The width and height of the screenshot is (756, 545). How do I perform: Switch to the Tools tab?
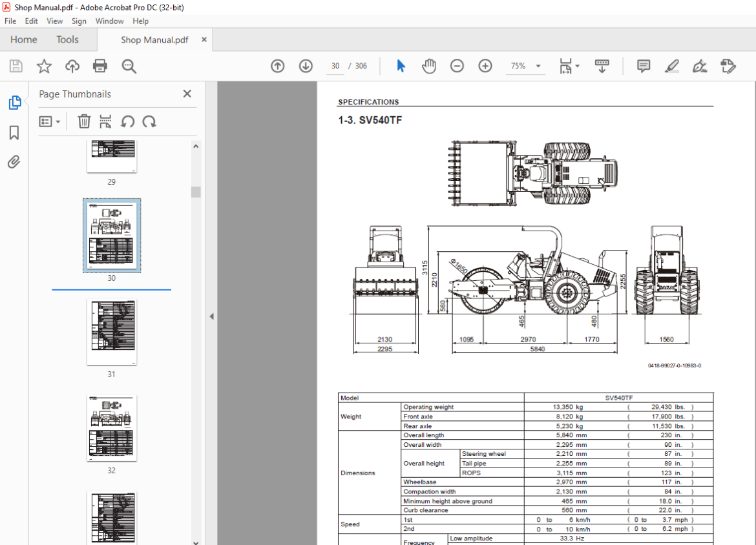(67, 39)
